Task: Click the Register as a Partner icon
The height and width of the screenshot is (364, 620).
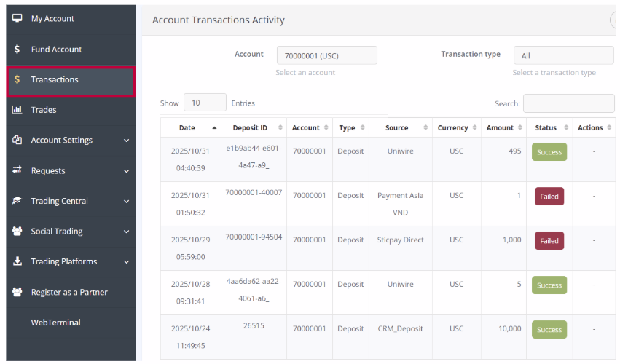Action: (x=17, y=292)
